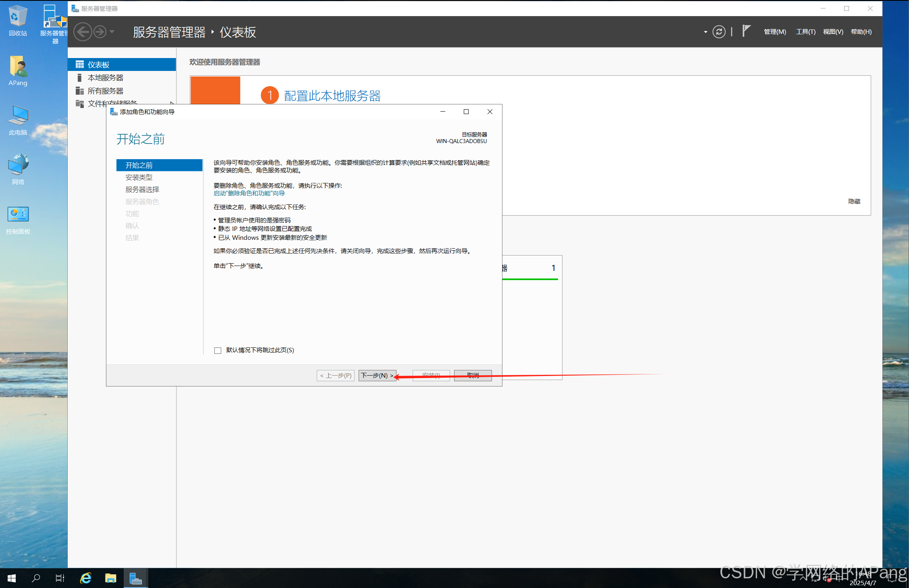This screenshot has height=588, width=909.
Task: Open the notifications flag icon
Action: coord(746,31)
